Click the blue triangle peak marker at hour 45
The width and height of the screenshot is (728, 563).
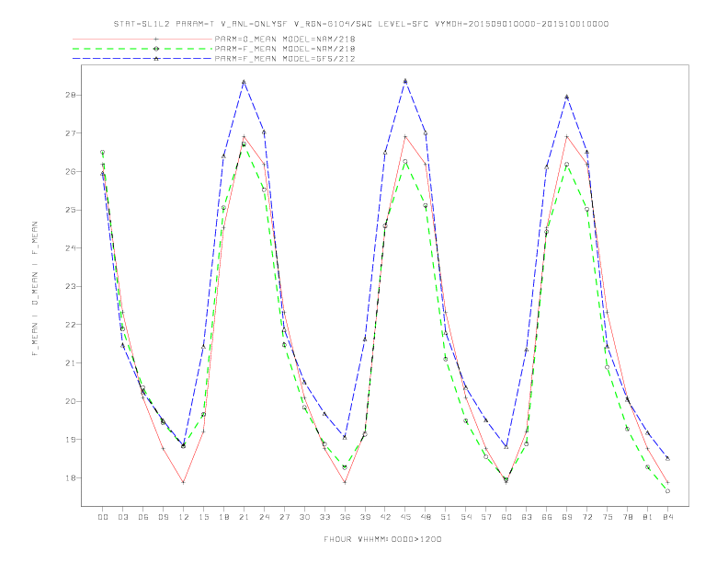(405, 81)
